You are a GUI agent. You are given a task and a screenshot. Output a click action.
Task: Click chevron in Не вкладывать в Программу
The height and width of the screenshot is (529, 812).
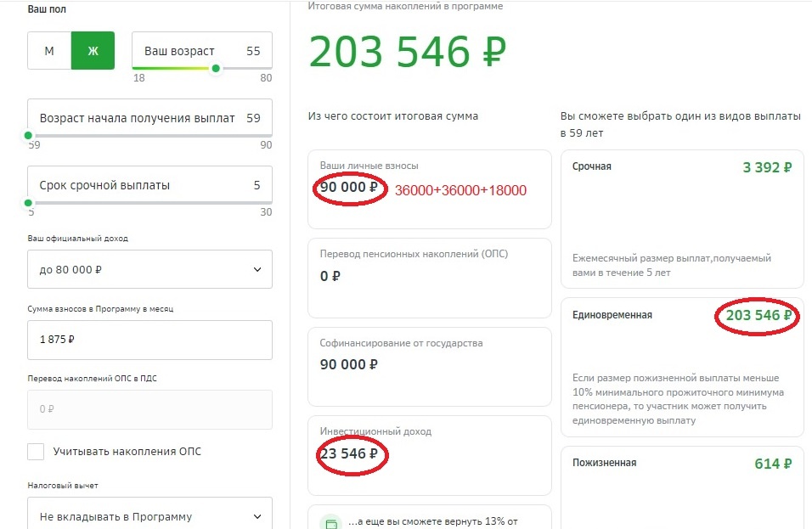click(x=257, y=516)
